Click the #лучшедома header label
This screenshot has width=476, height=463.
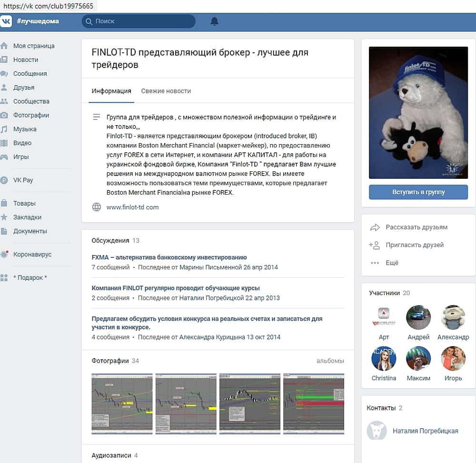click(38, 21)
